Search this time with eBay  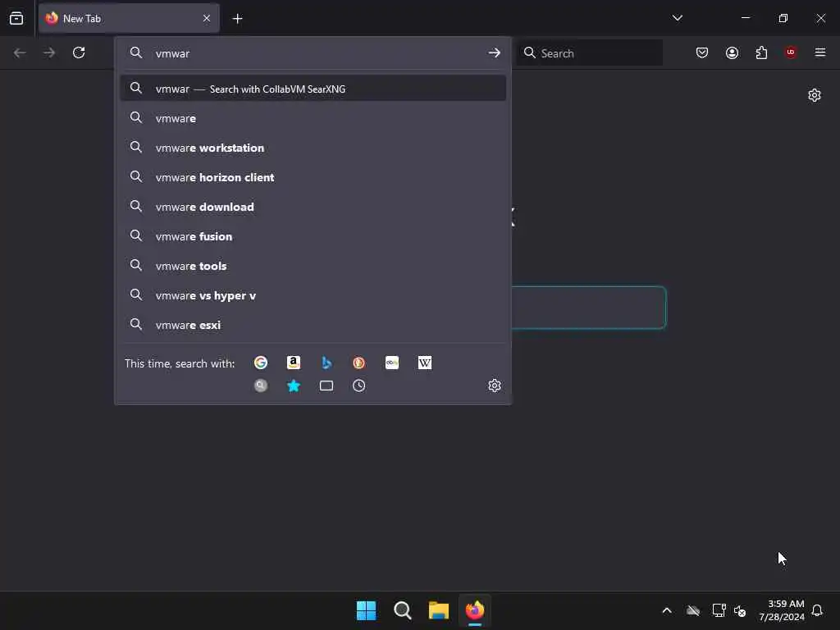pos(391,363)
